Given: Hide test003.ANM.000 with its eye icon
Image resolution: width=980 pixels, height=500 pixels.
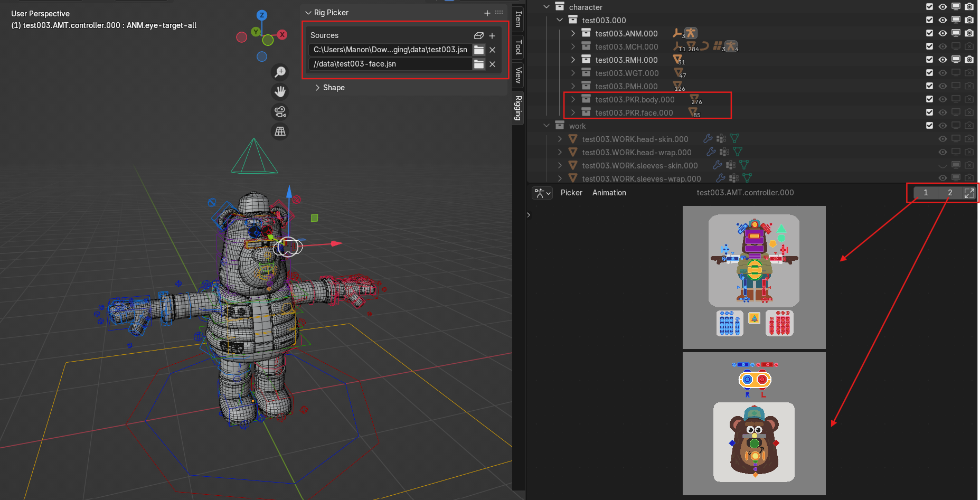Looking at the screenshot, I should coord(943,33).
